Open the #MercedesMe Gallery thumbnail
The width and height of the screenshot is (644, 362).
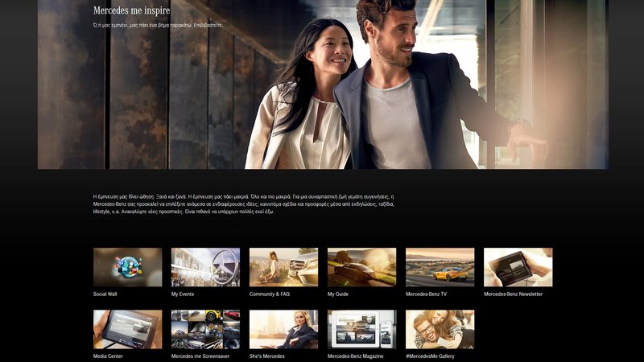[440, 329]
